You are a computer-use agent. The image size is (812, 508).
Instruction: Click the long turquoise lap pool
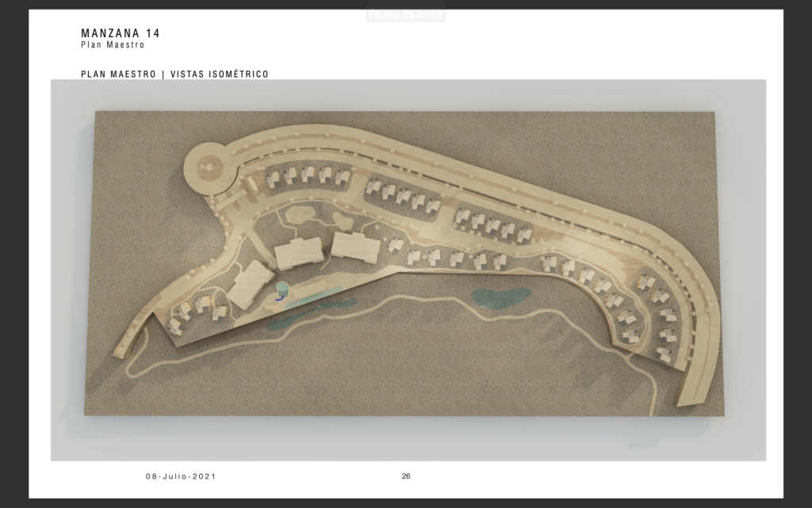(313, 296)
